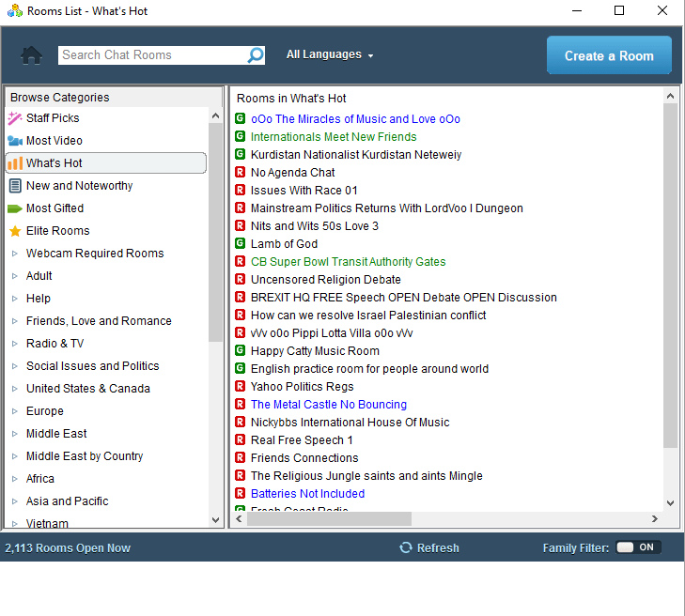Image resolution: width=685 pixels, height=616 pixels.
Task: Click the Refresh icon in status bar
Action: coord(406,547)
